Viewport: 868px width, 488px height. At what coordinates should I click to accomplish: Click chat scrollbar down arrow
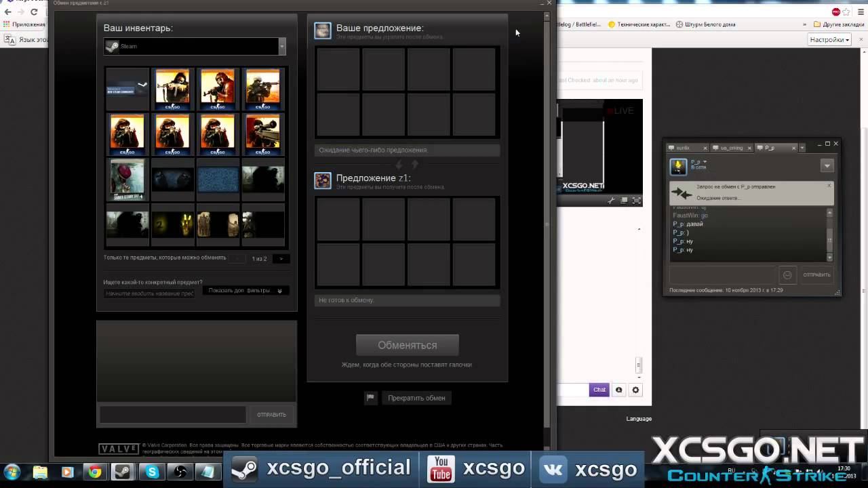(x=830, y=258)
